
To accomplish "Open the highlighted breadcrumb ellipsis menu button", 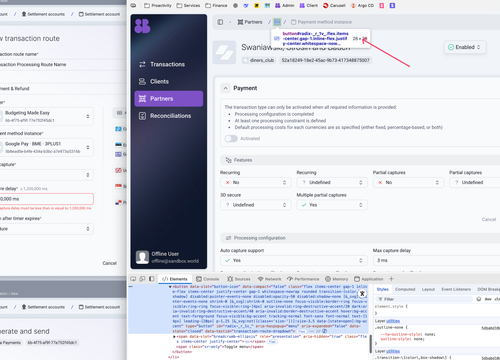I will (x=277, y=22).
